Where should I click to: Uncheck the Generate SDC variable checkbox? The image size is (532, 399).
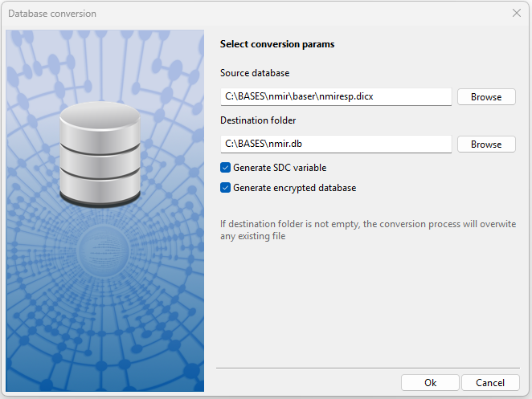(226, 168)
